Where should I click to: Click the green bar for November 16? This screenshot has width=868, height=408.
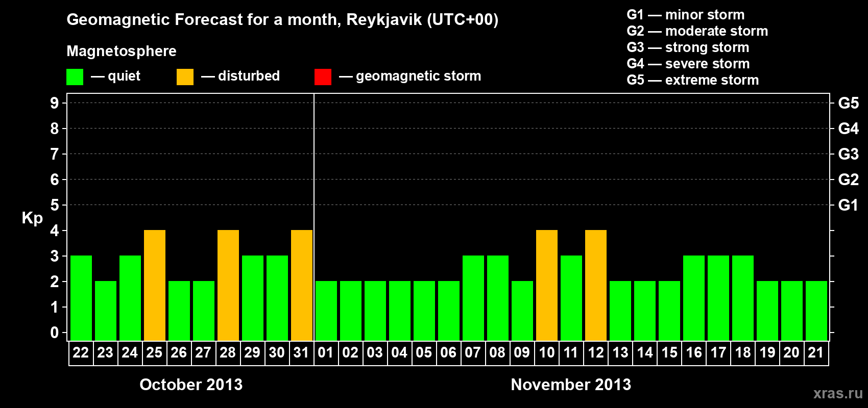pyautogui.click(x=694, y=298)
